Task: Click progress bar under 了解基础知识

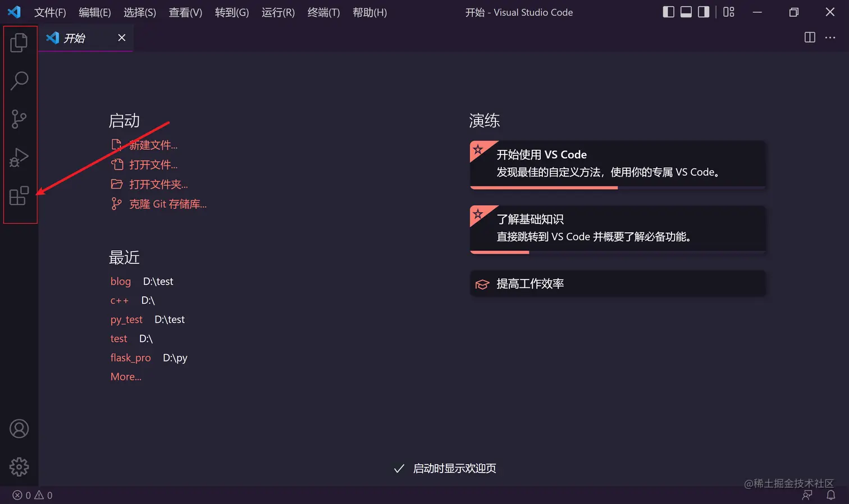Action: coord(618,252)
